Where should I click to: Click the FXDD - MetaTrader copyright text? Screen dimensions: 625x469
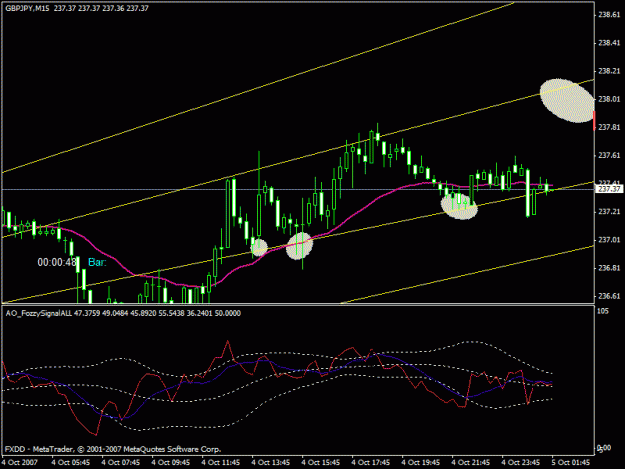click(x=113, y=449)
